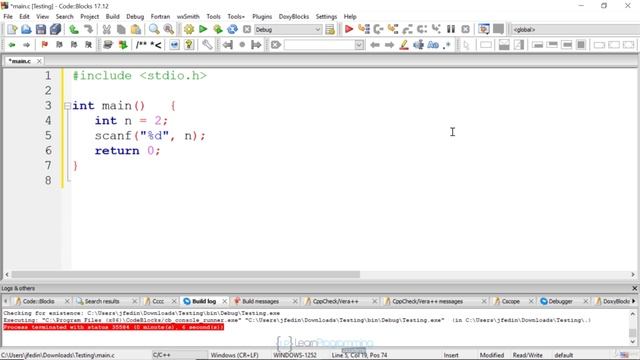Click the search text input field

coord(319,45)
